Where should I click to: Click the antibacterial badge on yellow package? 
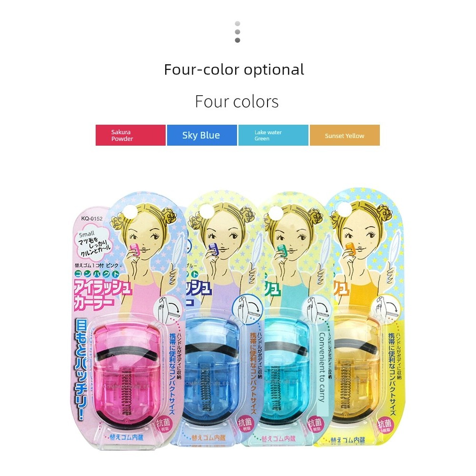385,426
